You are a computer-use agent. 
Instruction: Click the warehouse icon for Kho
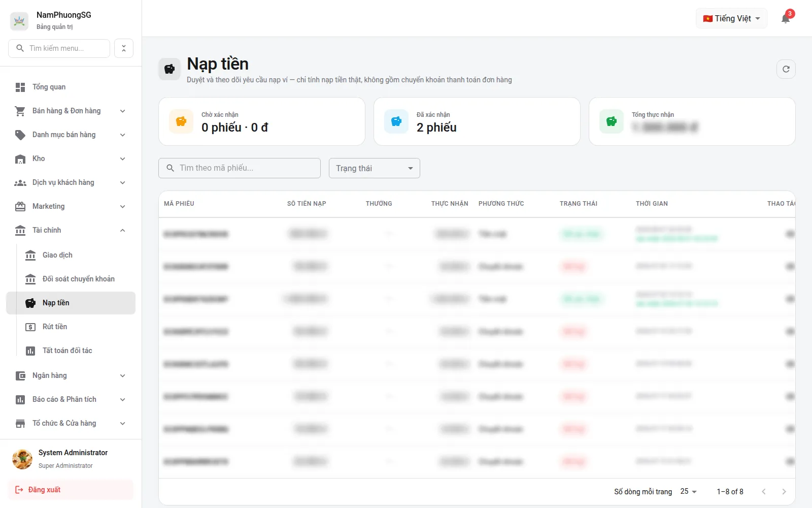[20, 158]
